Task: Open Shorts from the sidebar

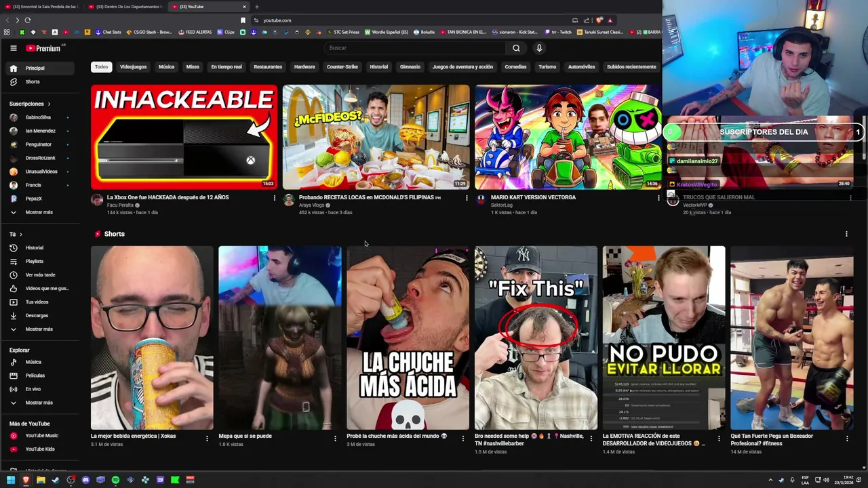Action: 39,81
